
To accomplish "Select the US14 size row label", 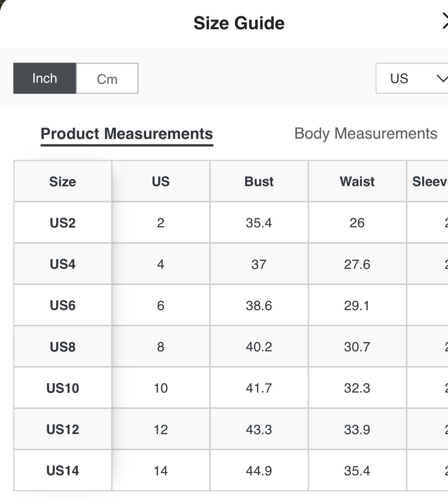I will (63, 470).
